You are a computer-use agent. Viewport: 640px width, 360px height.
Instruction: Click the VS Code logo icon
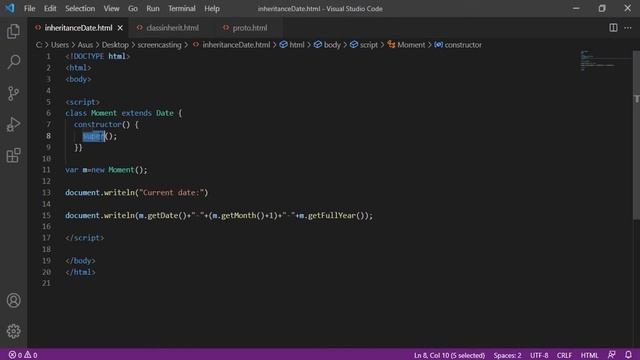[x=10, y=8]
